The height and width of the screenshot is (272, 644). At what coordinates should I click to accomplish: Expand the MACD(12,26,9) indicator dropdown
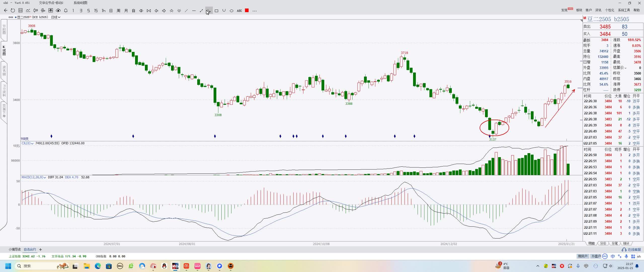click(x=45, y=177)
